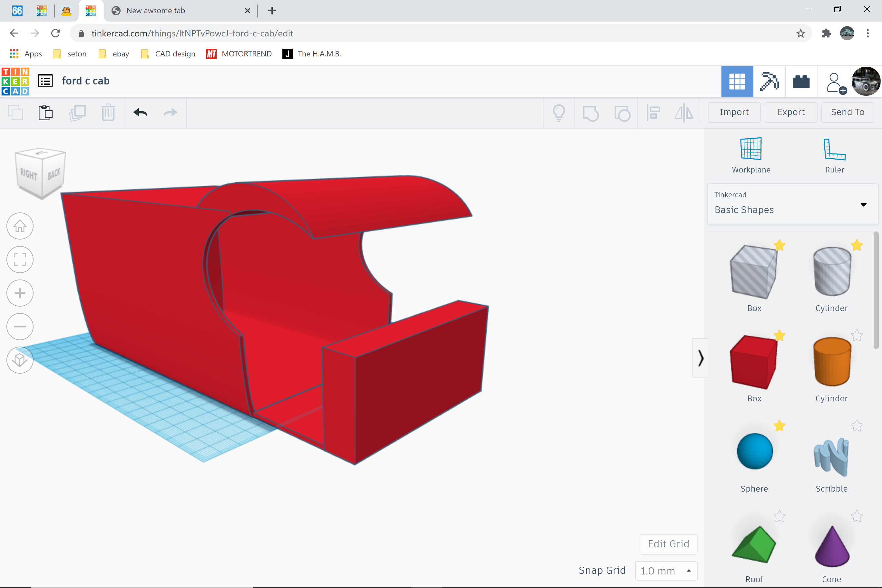This screenshot has width=882, height=588.
Task: Bookmark page with star icon
Action: click(x=801, y=34)
